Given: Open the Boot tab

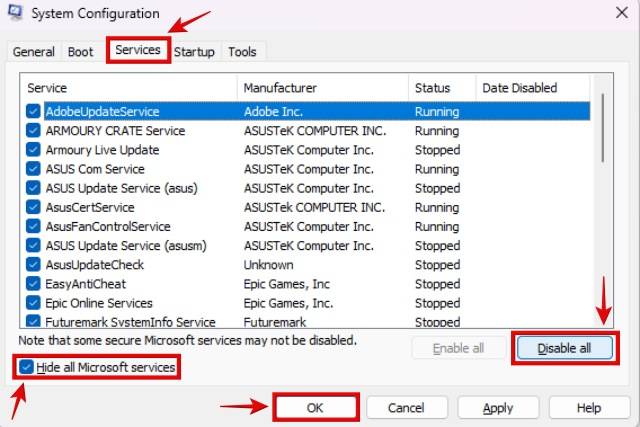Looking at the screenshot, I should point(80,52).
